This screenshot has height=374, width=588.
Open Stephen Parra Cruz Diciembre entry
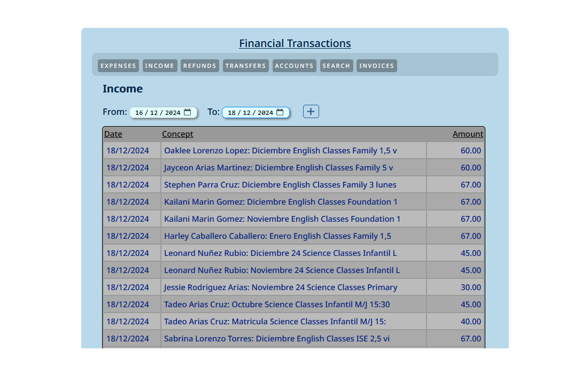[280, 185]
